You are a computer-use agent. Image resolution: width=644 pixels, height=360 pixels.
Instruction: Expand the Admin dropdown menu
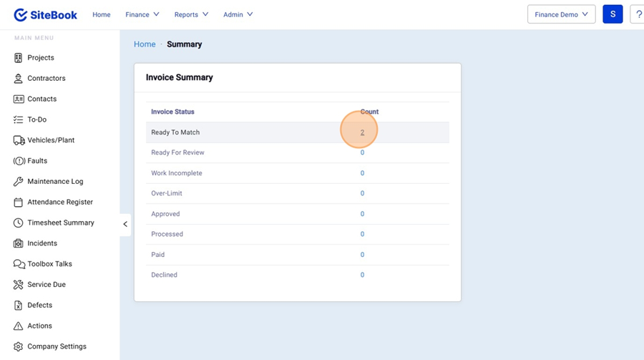(238, 14)
